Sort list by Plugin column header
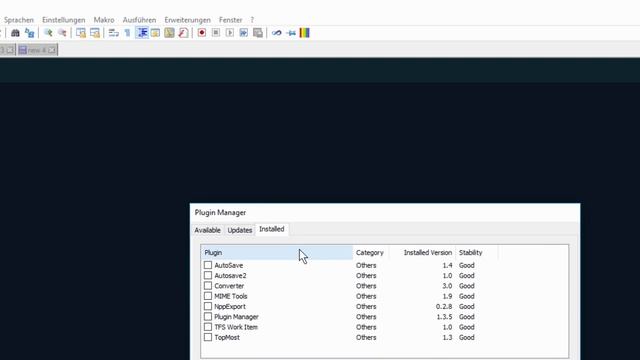This screenshot has height=360, width=640. 277,253
